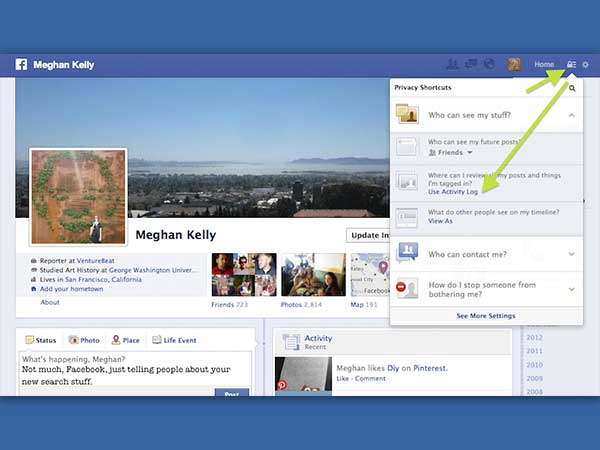Click the Friends 723 label
Viewport: 600px width, 450px height.
(230, 305)
